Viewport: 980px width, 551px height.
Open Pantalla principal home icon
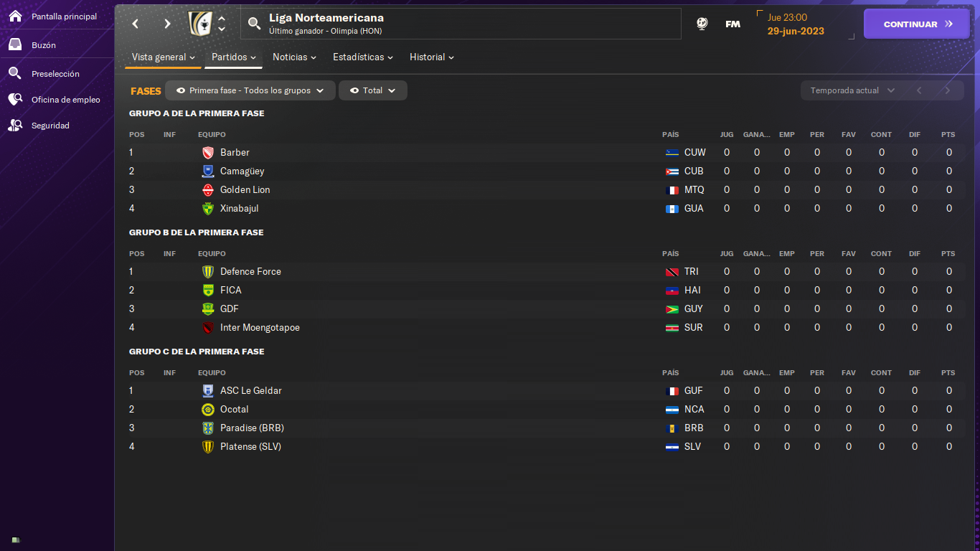[15, 16]
